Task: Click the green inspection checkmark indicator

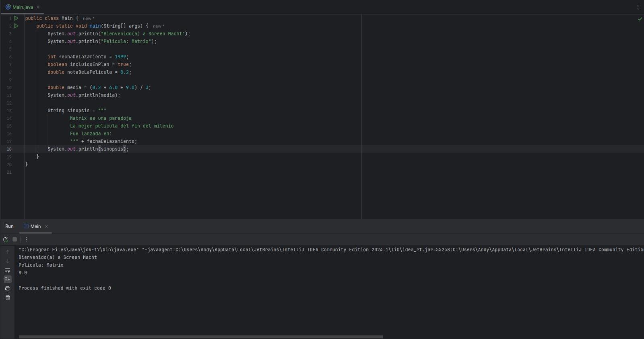Action: (640, 19)
